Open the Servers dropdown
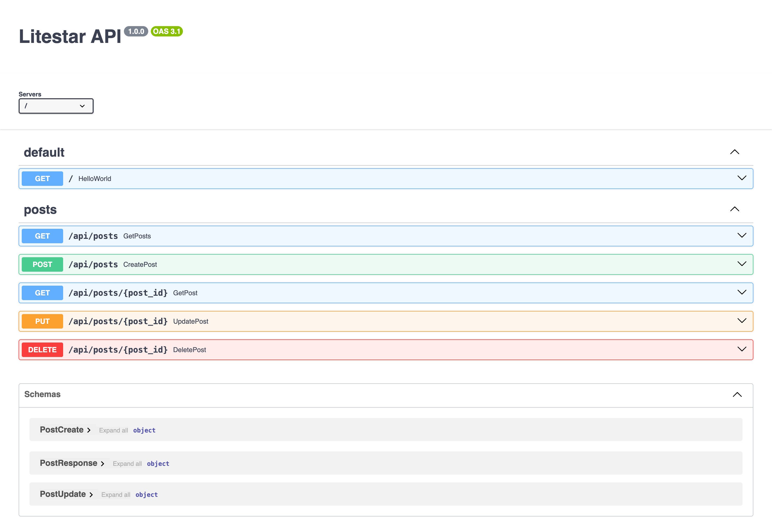This screenshot has height=532, width=772. pyautogui.click(x=56, y=106)
